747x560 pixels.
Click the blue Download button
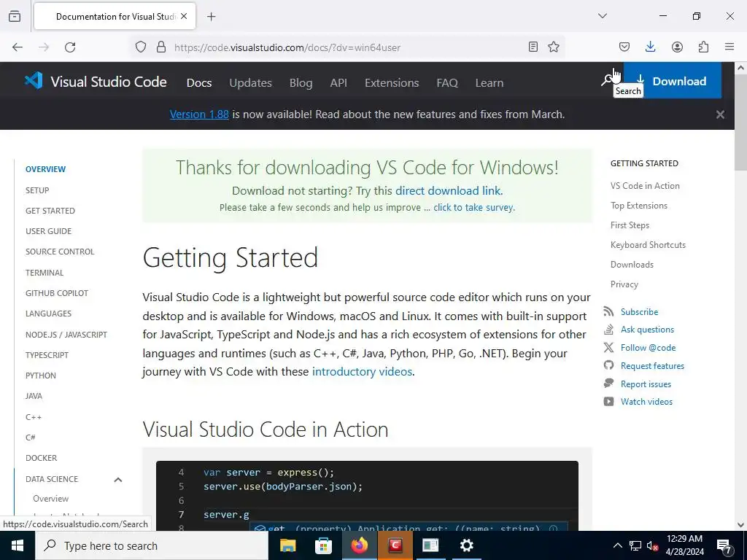[x=672, y=80]
